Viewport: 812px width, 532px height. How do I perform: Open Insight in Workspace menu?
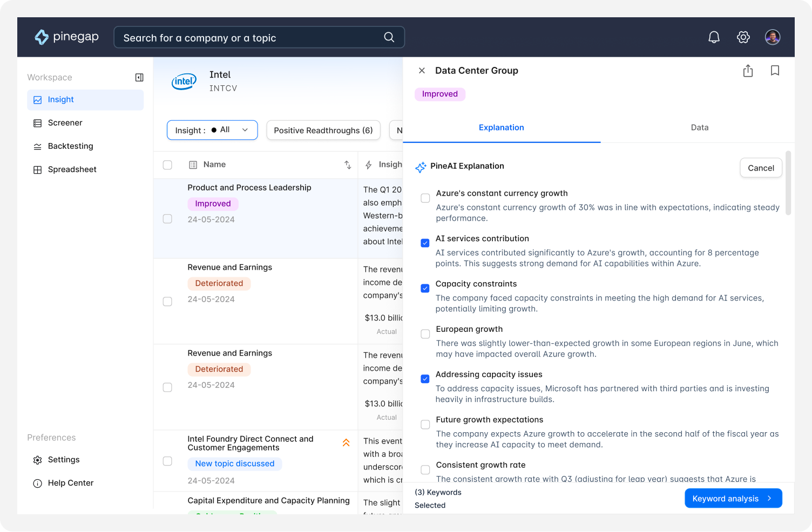click(x=85, y=100)
